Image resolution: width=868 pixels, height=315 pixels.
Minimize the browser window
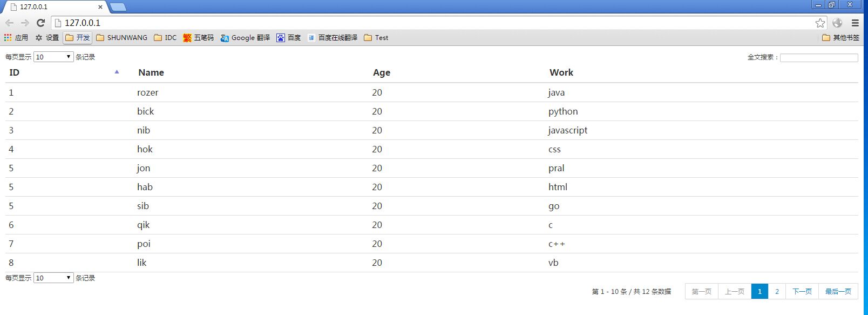click(x=818, y=5)
